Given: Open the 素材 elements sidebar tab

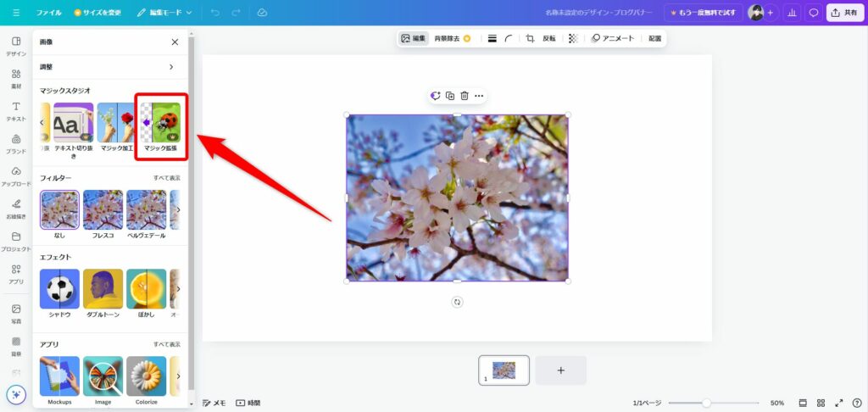Looking at the screenshot, I should tap(16, 79).
